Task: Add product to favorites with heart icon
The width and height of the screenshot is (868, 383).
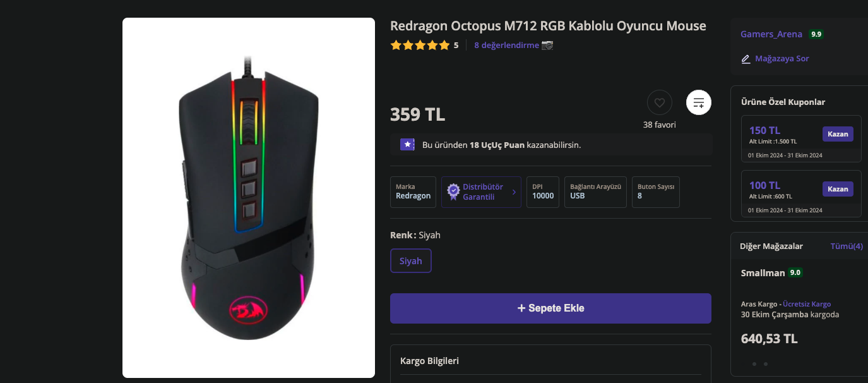Action: [659, 102]
